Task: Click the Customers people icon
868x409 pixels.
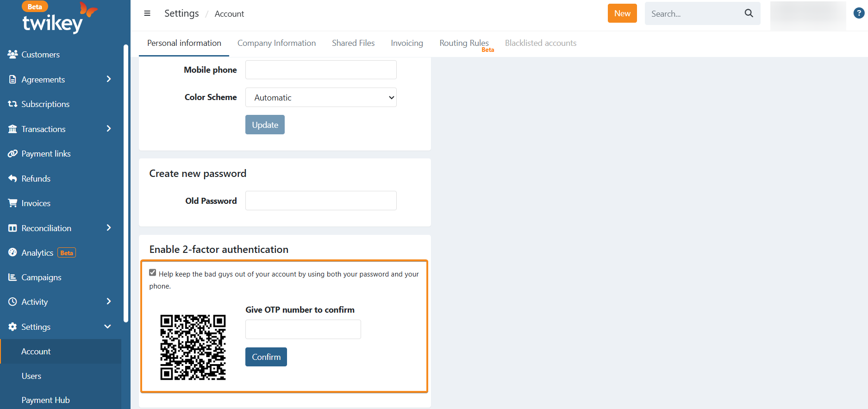Action: [12, 55]
